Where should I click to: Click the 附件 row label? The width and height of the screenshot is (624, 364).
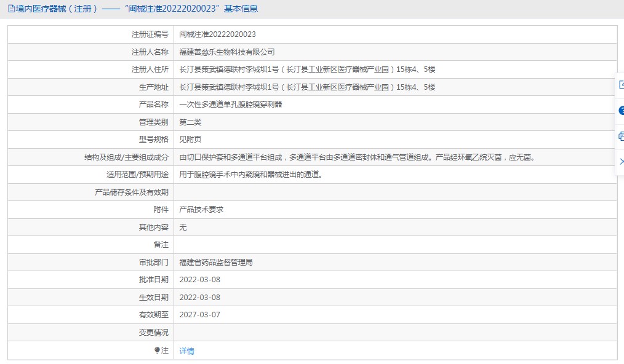pyautogui.click(x=161, y=209)
